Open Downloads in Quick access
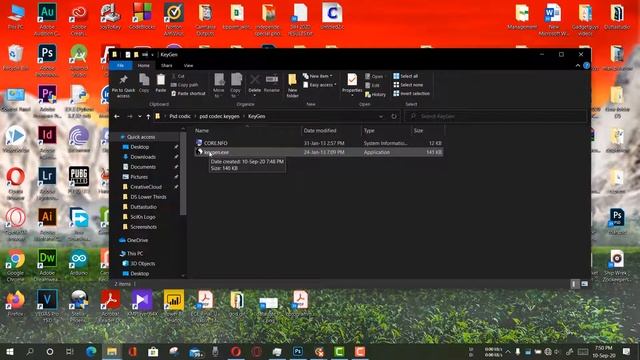The height and width of the screenshot is (360, 640). (143, 157)
